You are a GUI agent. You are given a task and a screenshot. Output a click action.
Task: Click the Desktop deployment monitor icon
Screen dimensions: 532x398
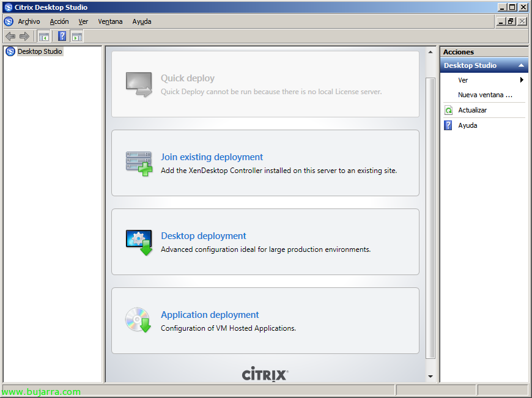[x=139, y=242]
